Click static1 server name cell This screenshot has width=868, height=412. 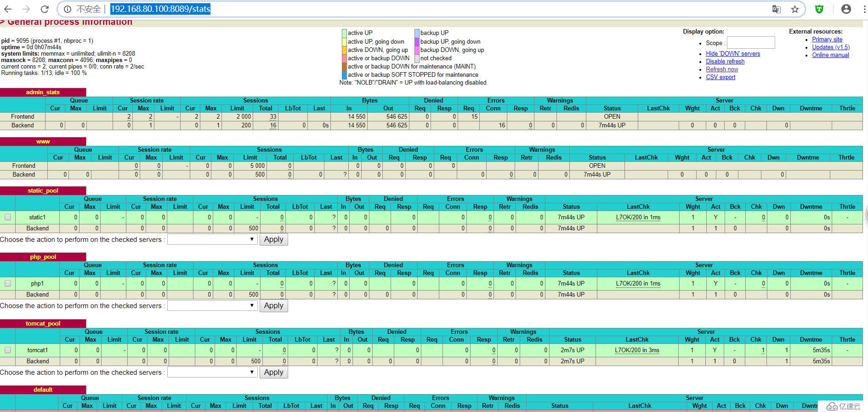click(37, 217)
